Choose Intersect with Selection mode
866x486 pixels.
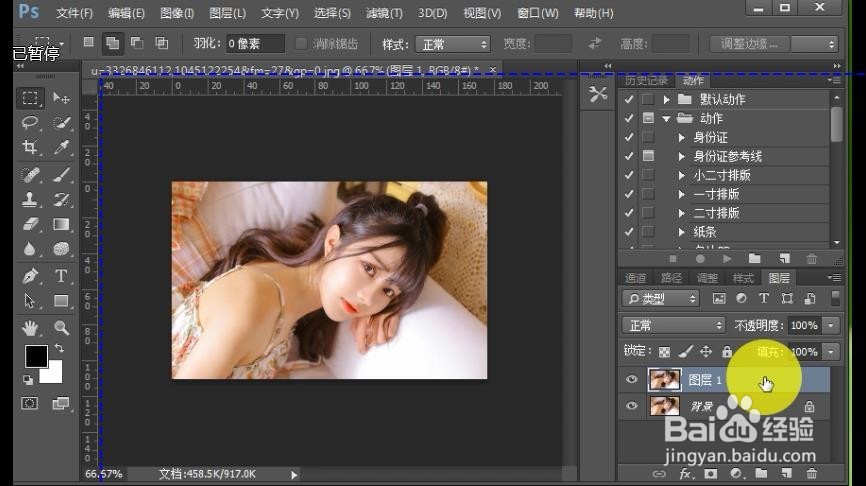(161, 43)
